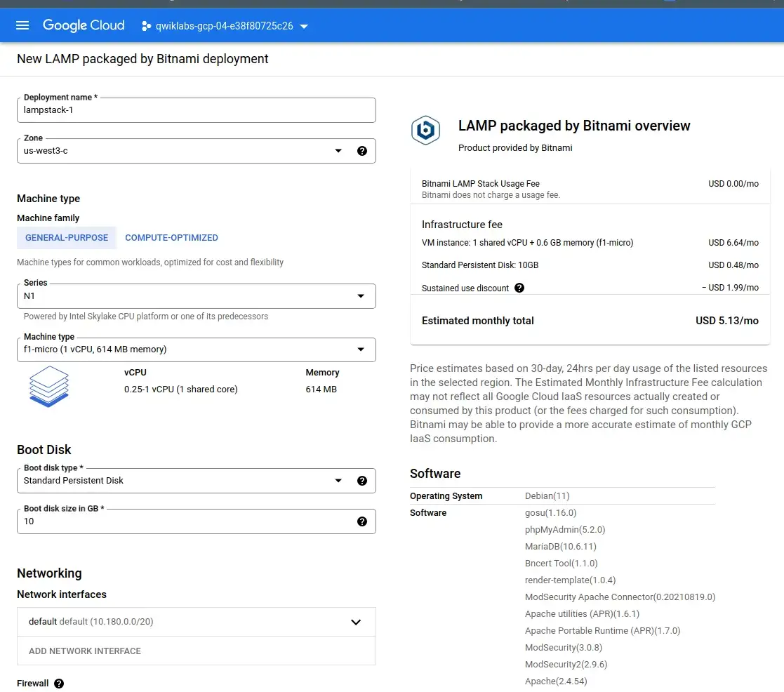Viewport: 784px width, 692px height.
Task: Open the Series dropdown showing N1
Action: [x=197, y=296]
